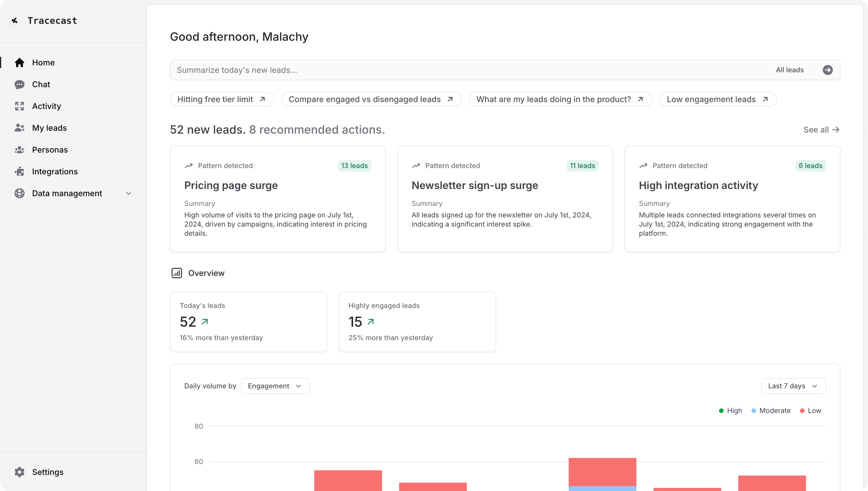Viewport: 868px width, 491px height.
Task: Click the Personas group icon
Action: (20, 150)
